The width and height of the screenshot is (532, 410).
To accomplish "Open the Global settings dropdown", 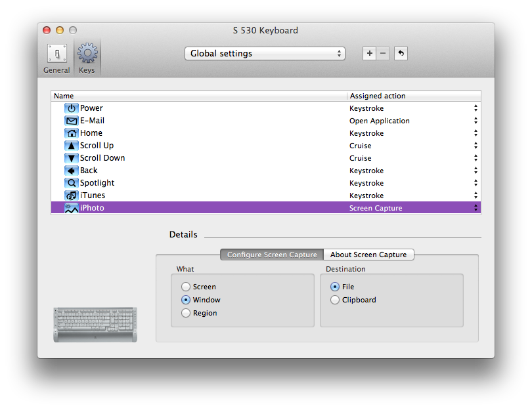I will 265,54.
